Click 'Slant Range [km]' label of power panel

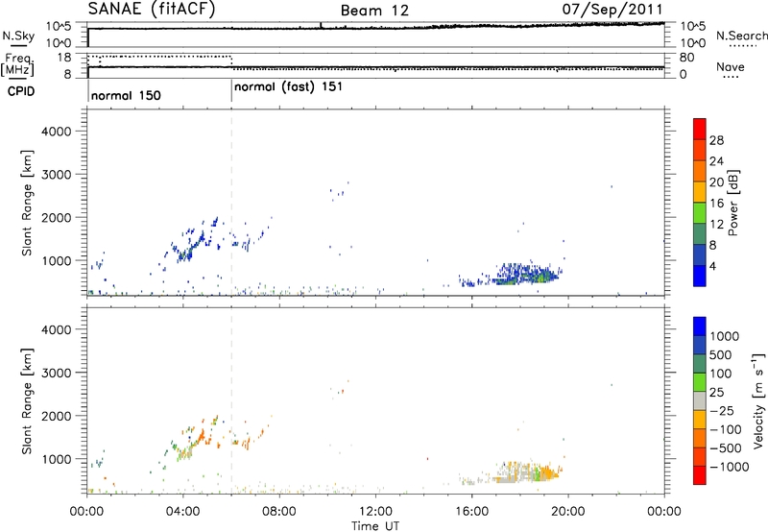(x=27, y=203)
